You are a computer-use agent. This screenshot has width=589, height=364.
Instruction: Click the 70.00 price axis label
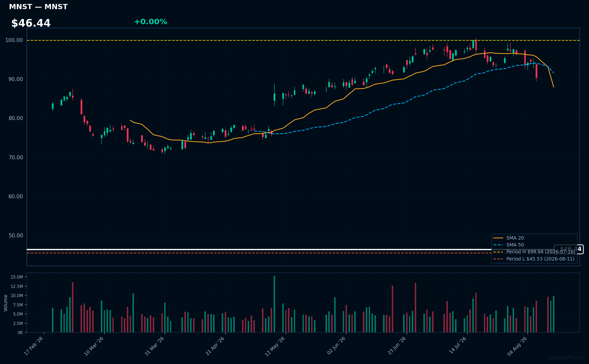coord(16,158)
